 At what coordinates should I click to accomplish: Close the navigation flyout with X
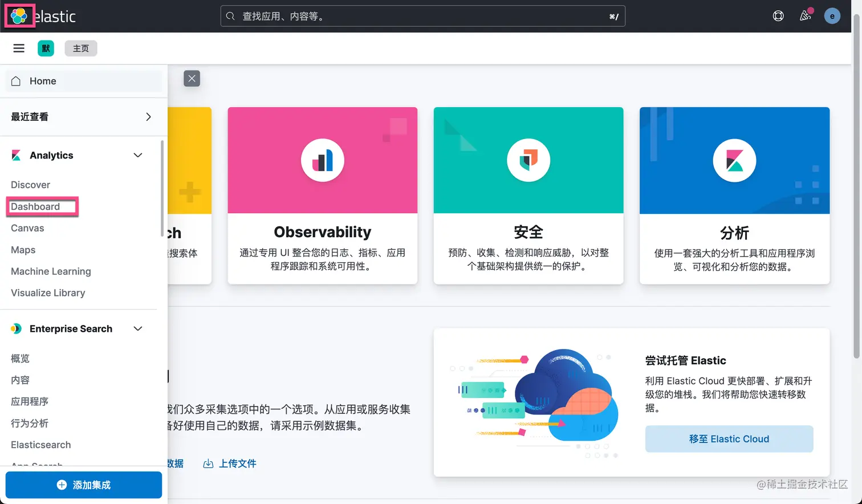click(x=192, y=79)
